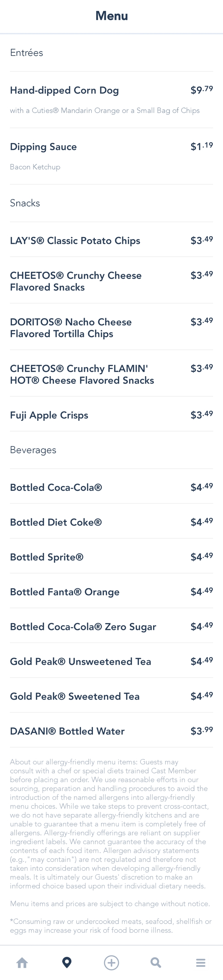Open the hamburger menu icon

click(201, 963)
